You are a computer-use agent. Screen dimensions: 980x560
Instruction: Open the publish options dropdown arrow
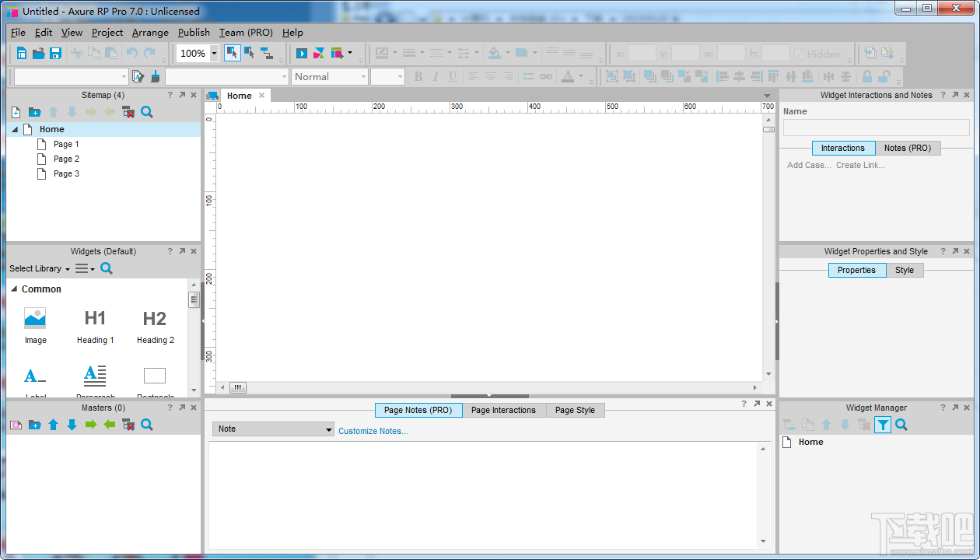[x=350, y=53]
